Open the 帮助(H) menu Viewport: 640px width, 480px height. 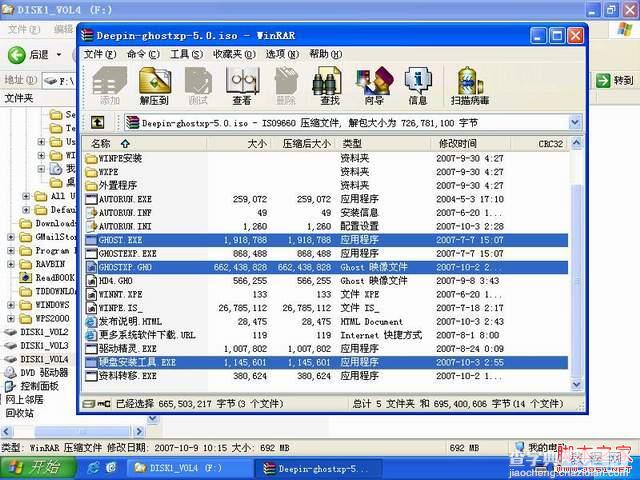326,54
